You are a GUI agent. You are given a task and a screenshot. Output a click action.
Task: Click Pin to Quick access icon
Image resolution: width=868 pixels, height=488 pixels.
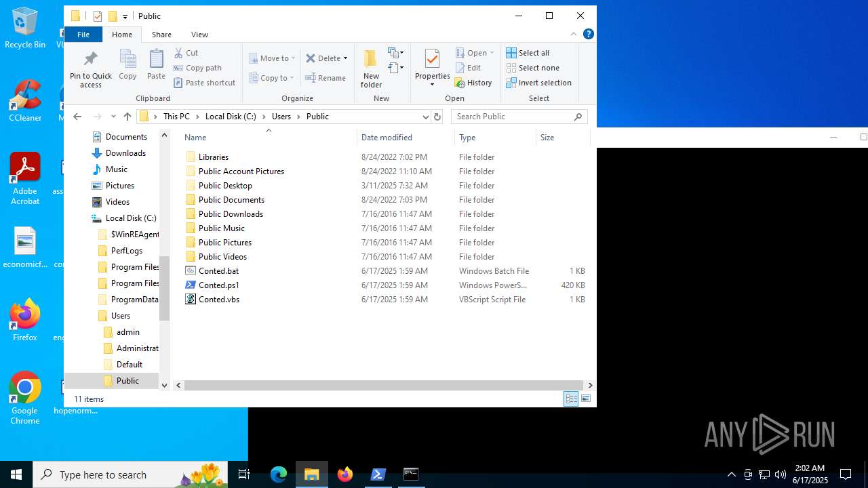tap(90, 68)
